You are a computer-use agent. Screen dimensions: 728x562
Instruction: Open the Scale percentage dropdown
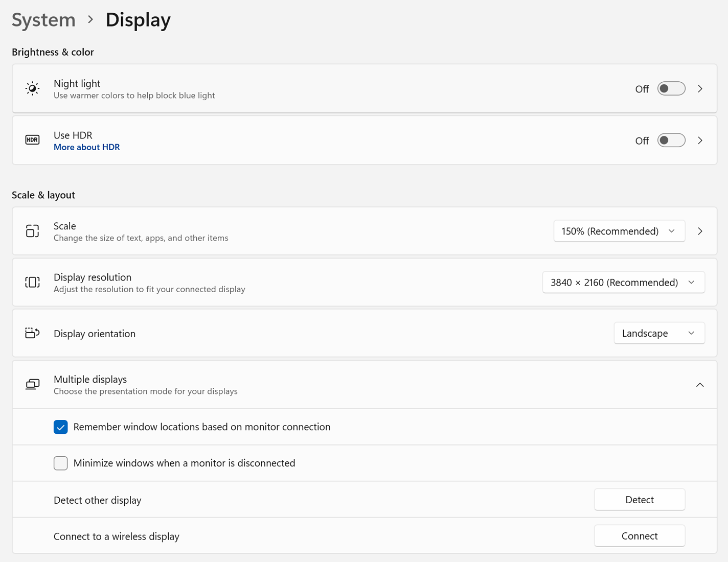click(x=619, y=231)
